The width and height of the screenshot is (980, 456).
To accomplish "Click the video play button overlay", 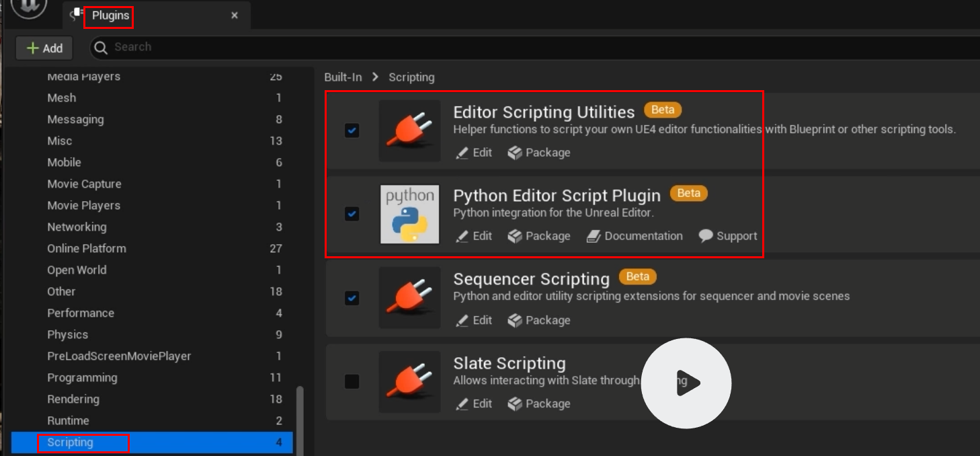I will (x=686, y=383).
